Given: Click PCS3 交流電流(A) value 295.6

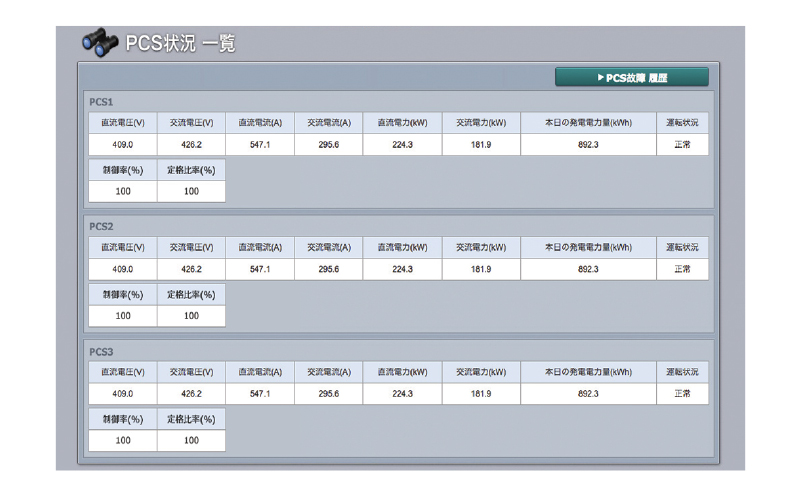Looking at the screenshot, I should (329, 394).
